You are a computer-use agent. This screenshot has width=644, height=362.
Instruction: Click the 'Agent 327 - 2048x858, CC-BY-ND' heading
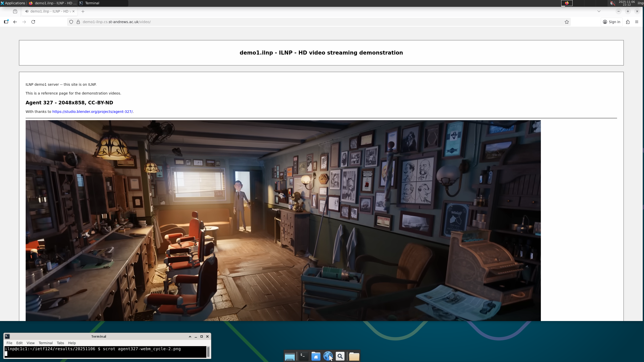coord(69,103)
